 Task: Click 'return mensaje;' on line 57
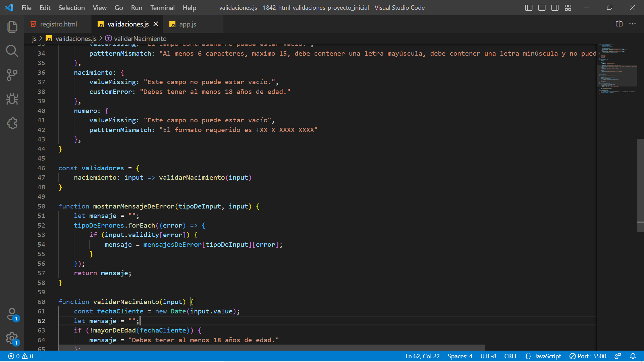103,273
